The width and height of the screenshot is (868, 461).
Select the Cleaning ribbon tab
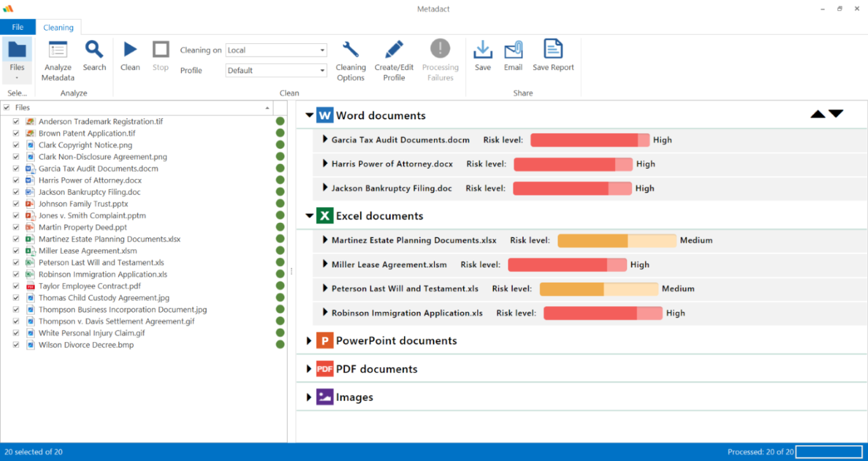pyautogui.click(x=58, y=27)
